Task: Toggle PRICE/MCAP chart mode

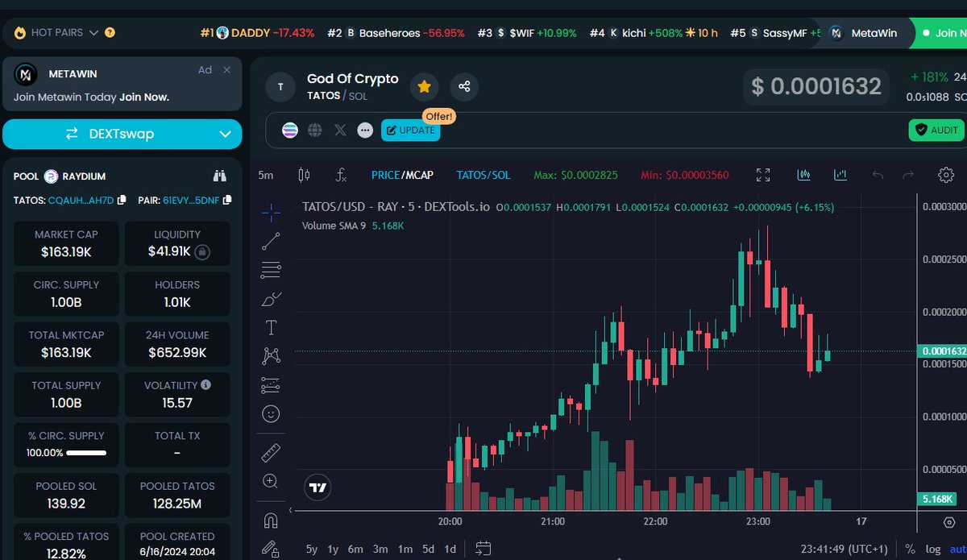Action: [402, 175]
